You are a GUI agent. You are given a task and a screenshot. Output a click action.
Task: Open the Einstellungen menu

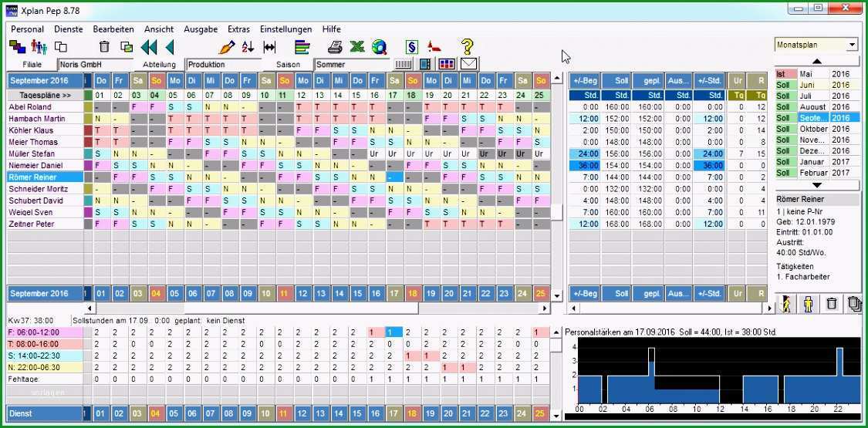tap(285, 29)
